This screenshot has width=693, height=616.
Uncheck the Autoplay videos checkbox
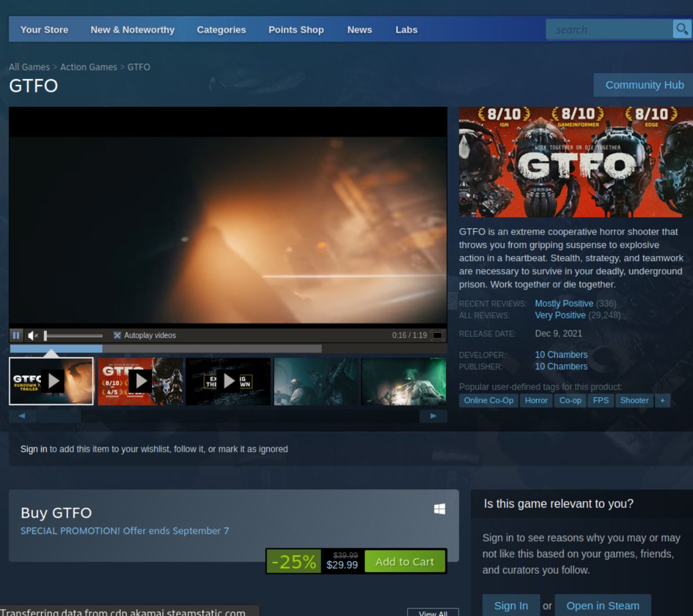(117, 335)
